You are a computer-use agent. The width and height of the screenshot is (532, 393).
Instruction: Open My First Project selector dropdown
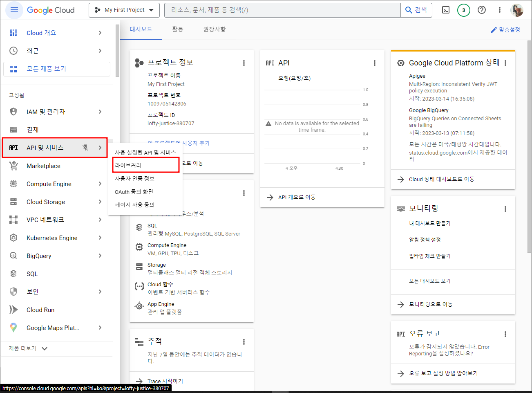point(124,10)
